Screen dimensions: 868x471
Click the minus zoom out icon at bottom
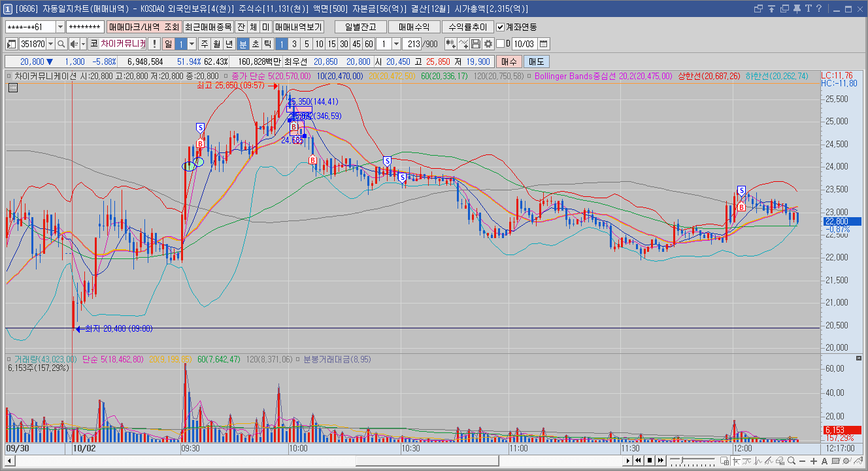click(x=803, y=461)
